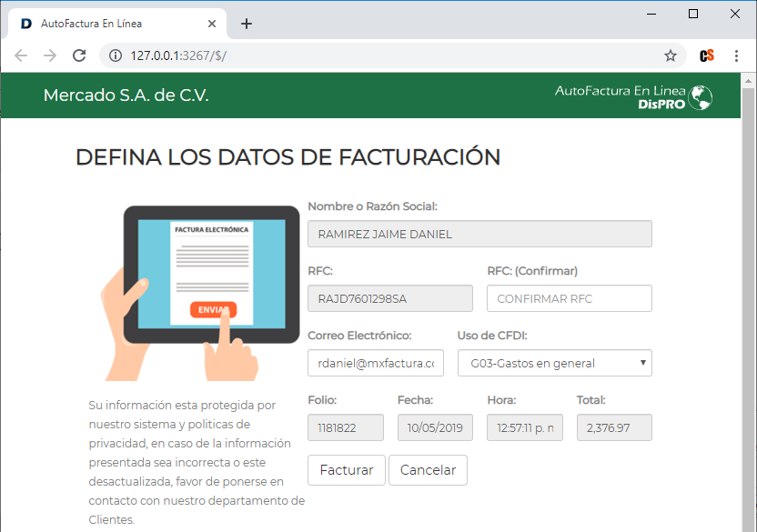Viewport: 757px width, 532px height.
Task: Click the CONFIRMAR RFC input field
Action: [x=569, y=297]
